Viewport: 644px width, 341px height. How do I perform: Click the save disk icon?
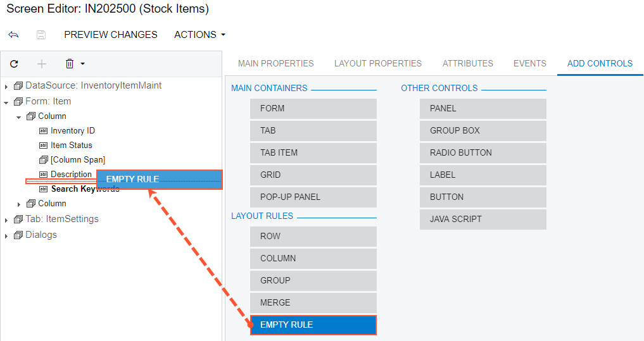41,35
